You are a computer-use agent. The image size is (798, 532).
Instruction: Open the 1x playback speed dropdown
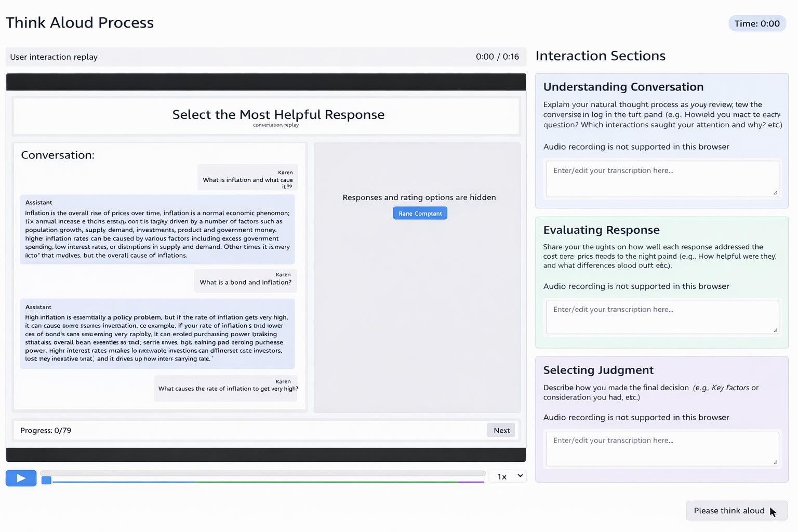point(508,476)
